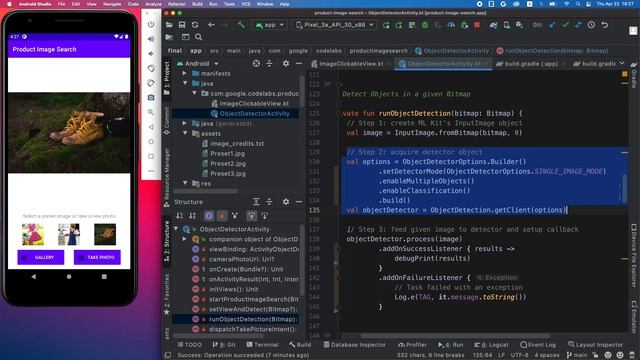Toggle the highlighted show fields filter in Structure
This screenshot has width=640, height=360.
pos(209,216)
